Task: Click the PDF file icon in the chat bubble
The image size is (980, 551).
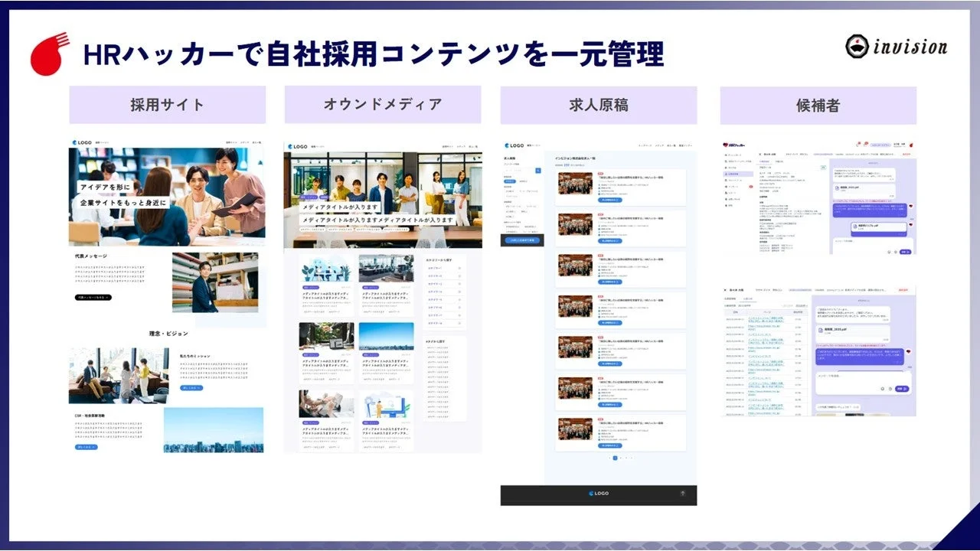Action: [836, 187]
